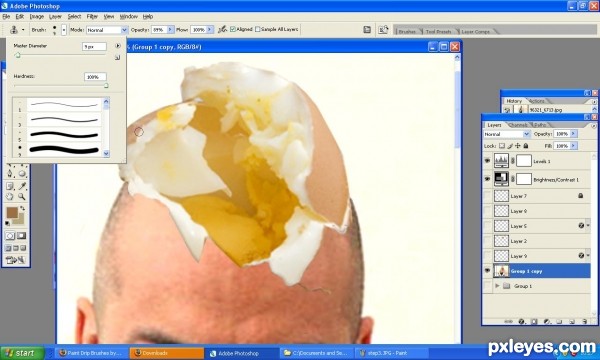Lock all padlock icon in Layers panel
The image size is (600, 360).
(x=526, y=146)
